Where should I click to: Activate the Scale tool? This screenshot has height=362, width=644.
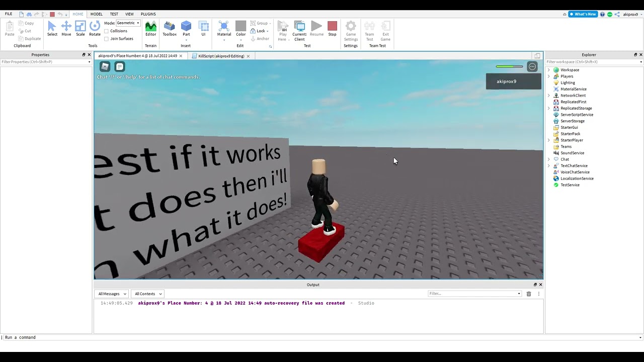80,29
